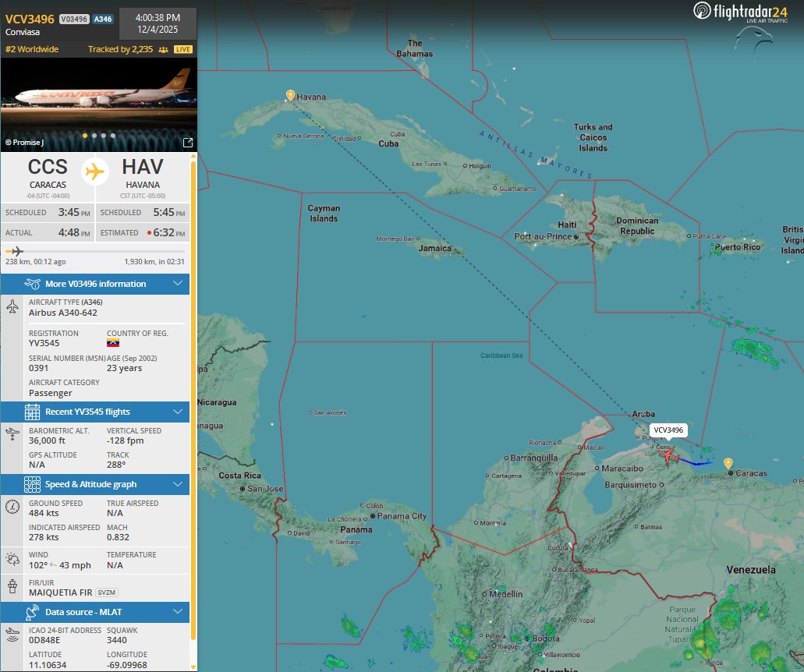
Task: Click the weather icon next to Wind
Action: (x=12, y=559)
